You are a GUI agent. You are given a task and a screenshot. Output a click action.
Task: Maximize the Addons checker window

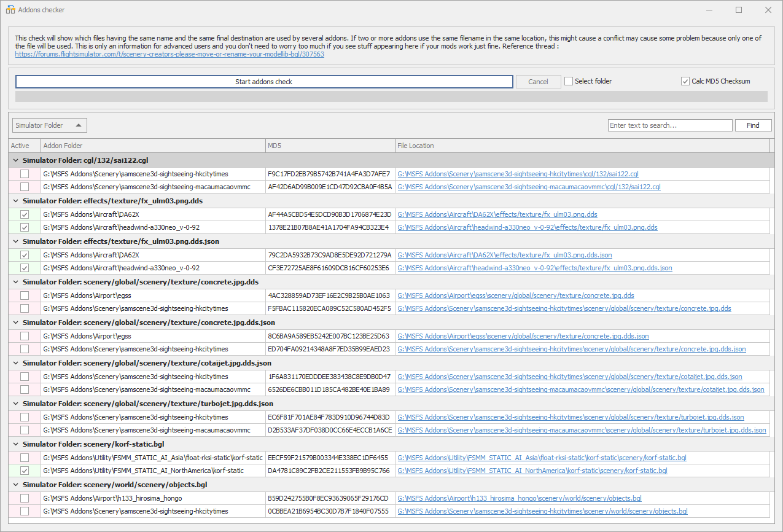[x=739, y=10]
